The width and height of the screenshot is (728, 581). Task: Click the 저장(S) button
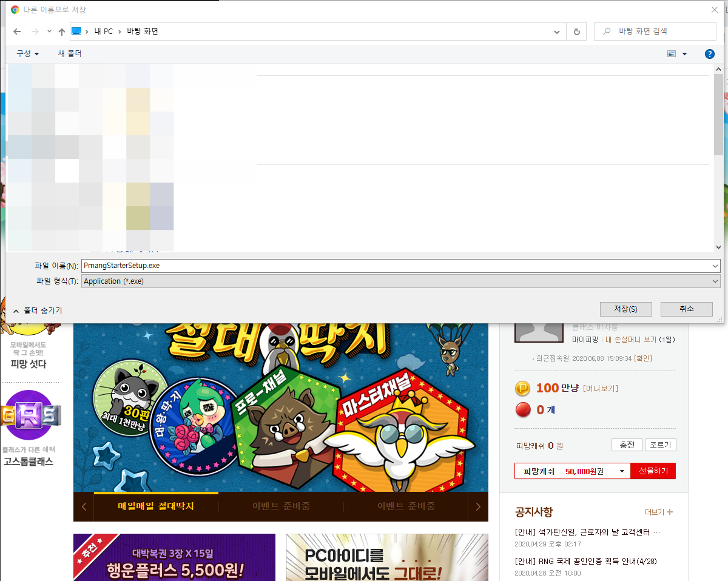pos(625,309)
